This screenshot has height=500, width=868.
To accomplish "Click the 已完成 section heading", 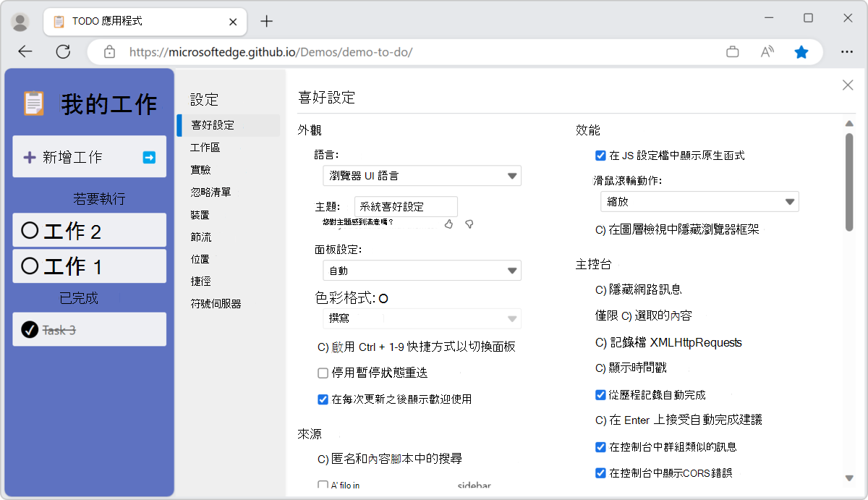I will [79, 298].
